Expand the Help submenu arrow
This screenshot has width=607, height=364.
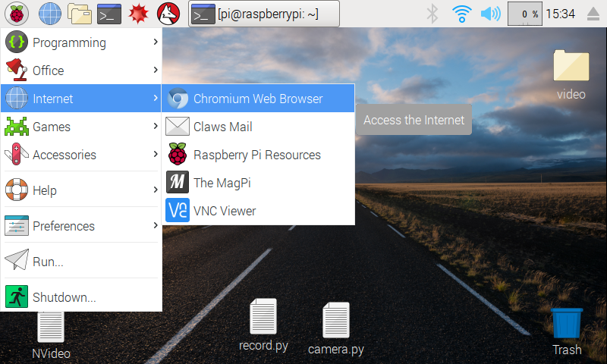click(156, 190)
